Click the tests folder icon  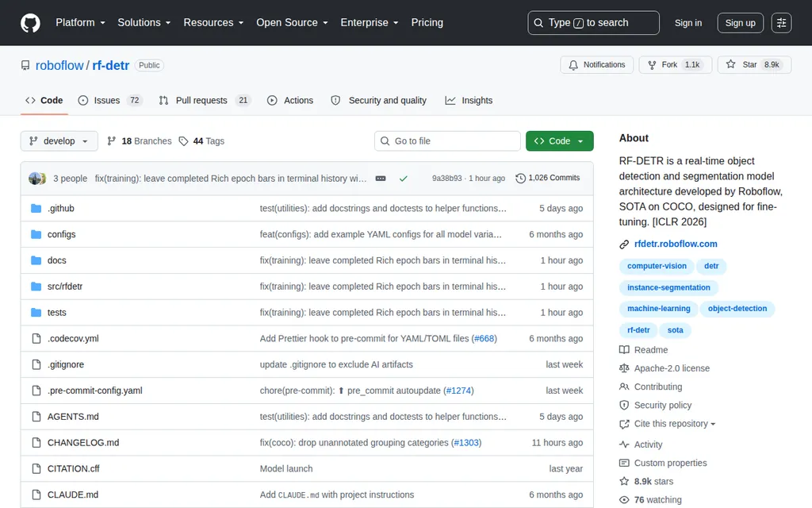tap(36, 312)
